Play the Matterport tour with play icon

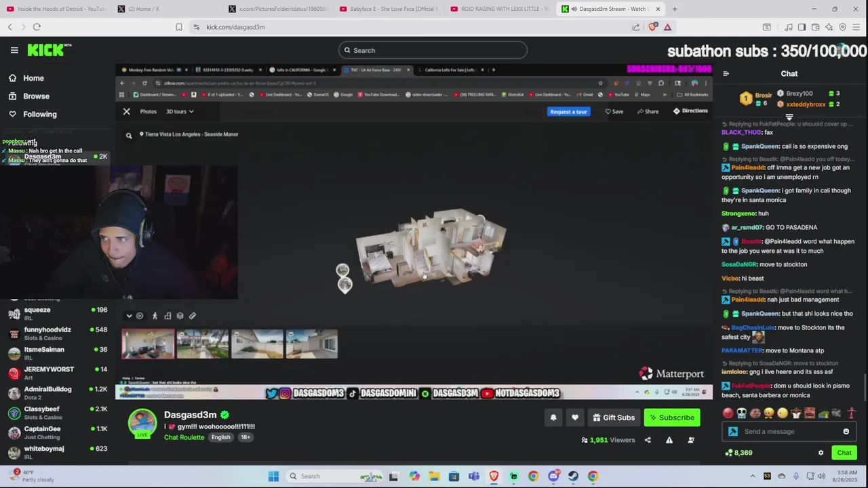140,316
